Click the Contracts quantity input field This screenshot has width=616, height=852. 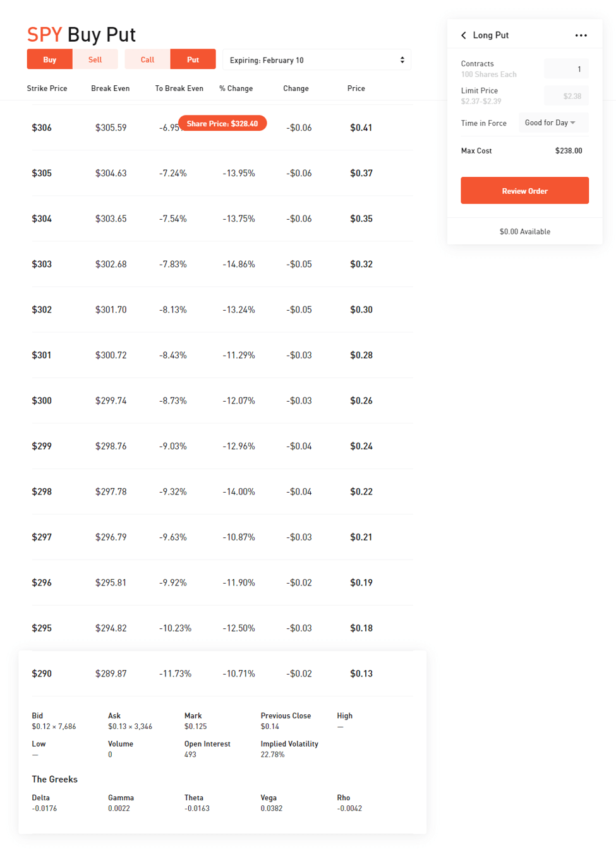[565, 69]
